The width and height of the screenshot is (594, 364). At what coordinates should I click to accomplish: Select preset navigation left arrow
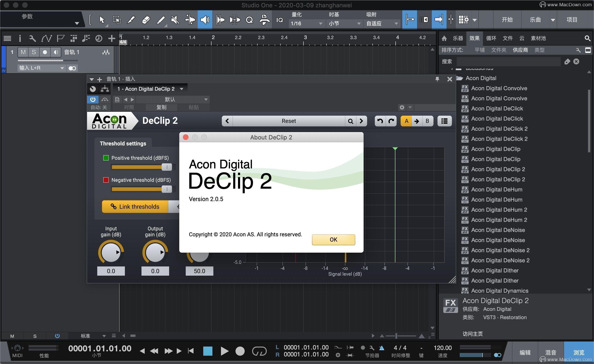(227, 121)
